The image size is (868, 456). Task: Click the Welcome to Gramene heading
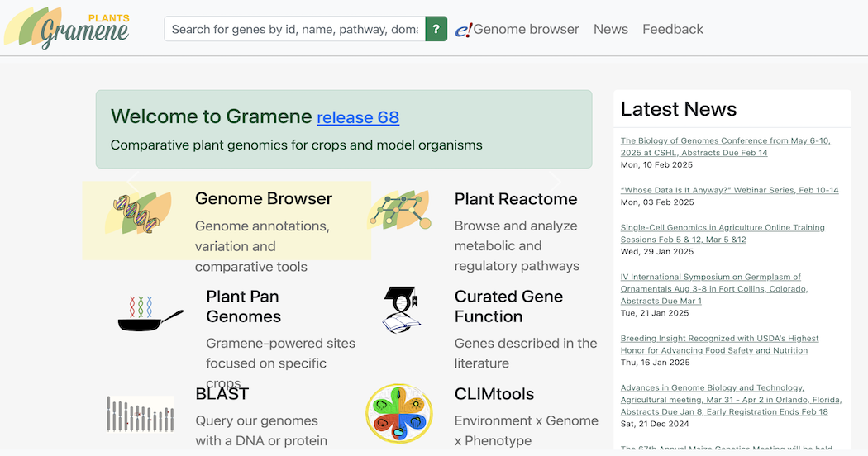[212, 116]
